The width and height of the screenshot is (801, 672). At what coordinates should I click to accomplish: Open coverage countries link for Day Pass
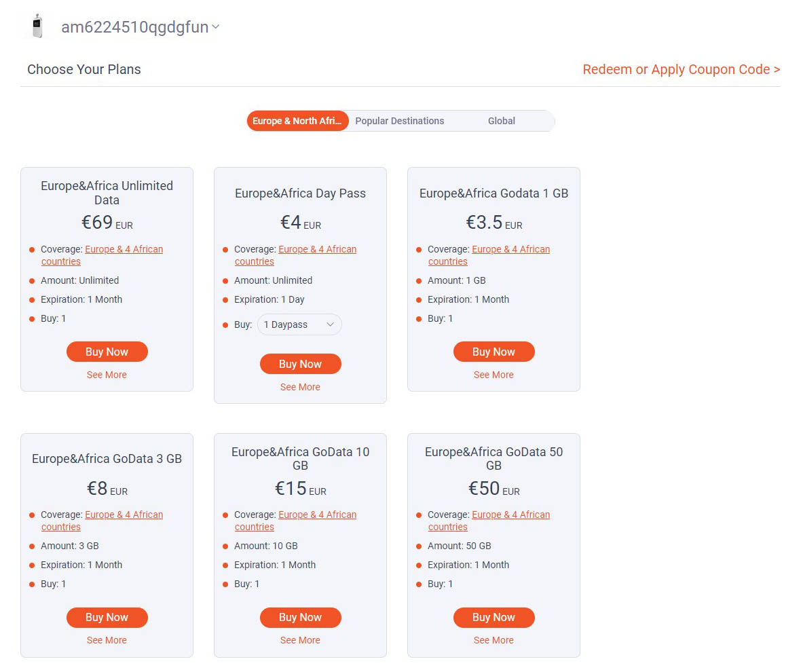click(x=296, y=255)
